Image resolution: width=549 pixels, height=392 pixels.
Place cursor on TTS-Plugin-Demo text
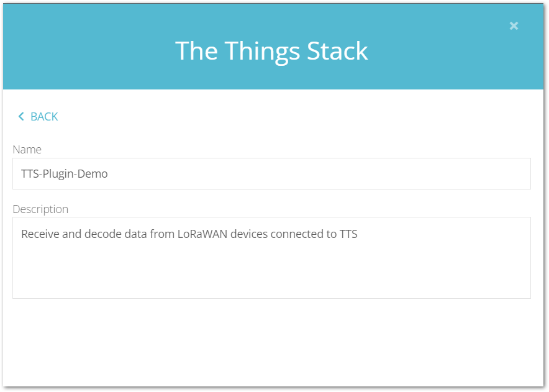[x=65, y=174]
